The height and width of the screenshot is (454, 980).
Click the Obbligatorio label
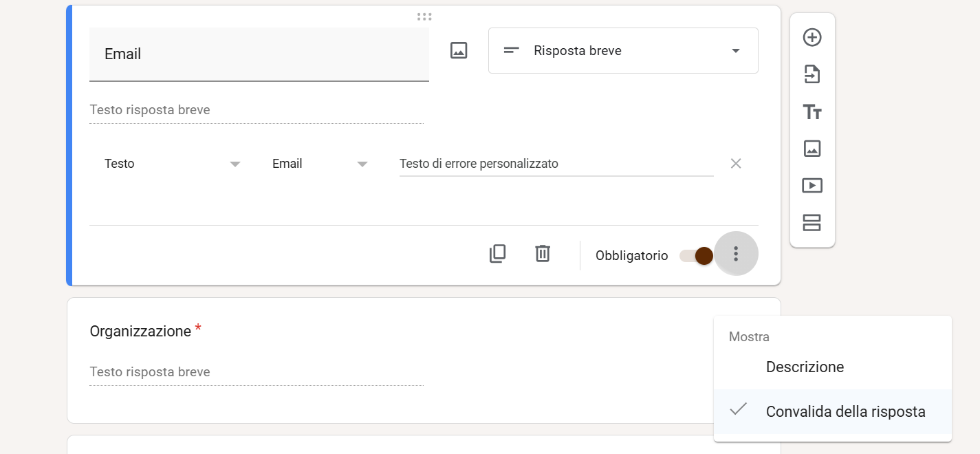coord(631,256)
